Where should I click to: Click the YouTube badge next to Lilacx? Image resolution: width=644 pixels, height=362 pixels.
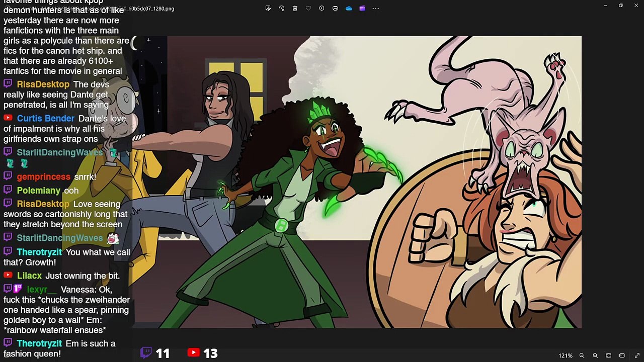8,275
